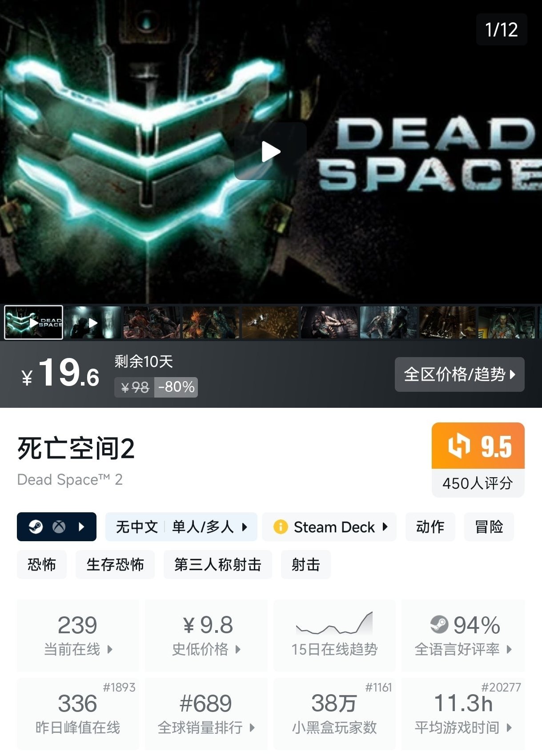Select the first Dead Space thumbnail
Viewport: 542px width, 756px height.
pyautogui.click(x=33, y=323)
